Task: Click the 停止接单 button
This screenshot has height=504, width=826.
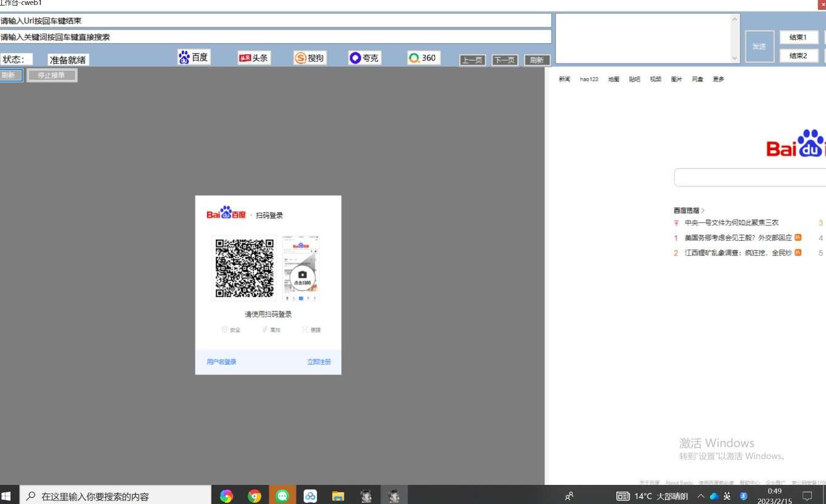Action: pyautogui.click(x=52, y=75)
